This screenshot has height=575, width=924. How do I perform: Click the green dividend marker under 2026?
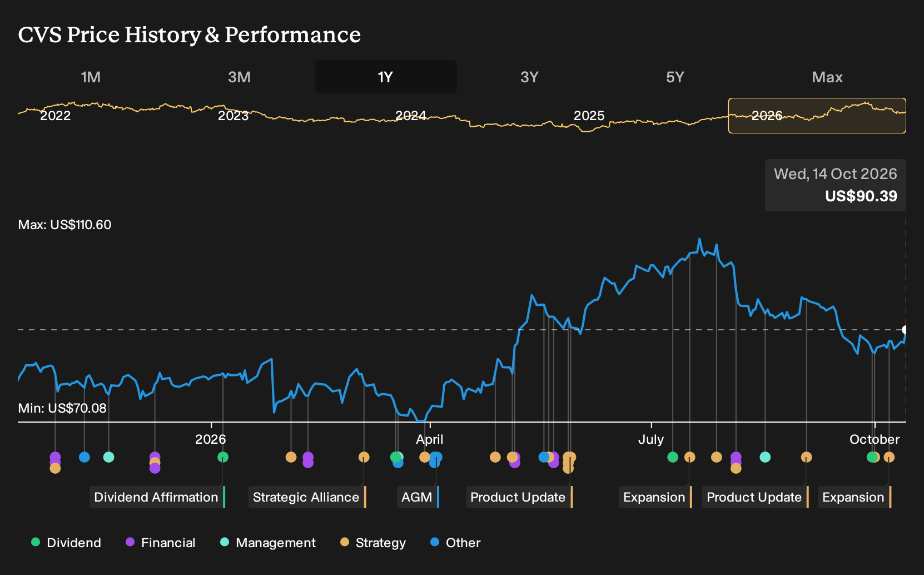pyautogui.click(x=223, y=457)
